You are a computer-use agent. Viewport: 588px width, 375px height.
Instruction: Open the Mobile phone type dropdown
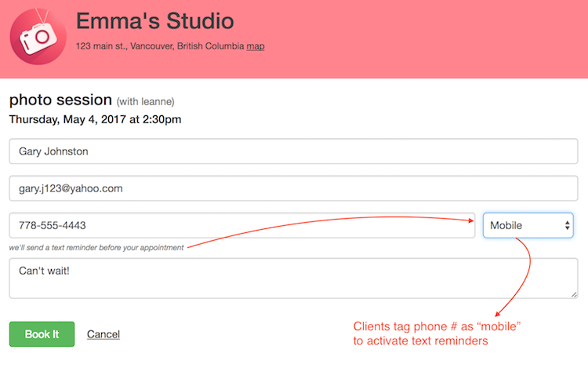tap(528, 225)
